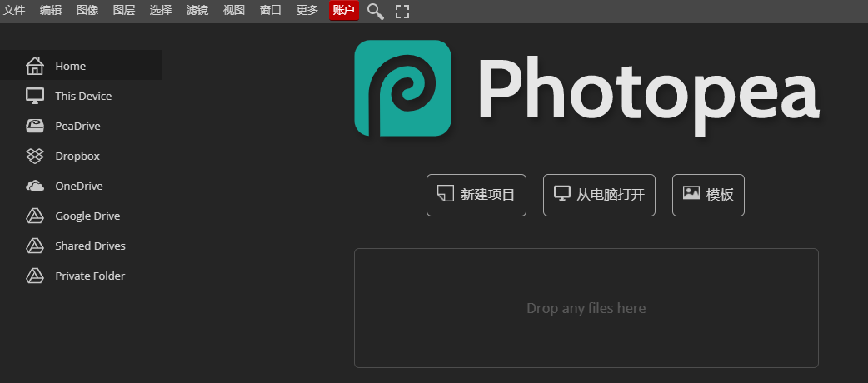868x383 pixels.
Task: Toggle fullscreen mode icon
Action: click(x=402, y=11)
